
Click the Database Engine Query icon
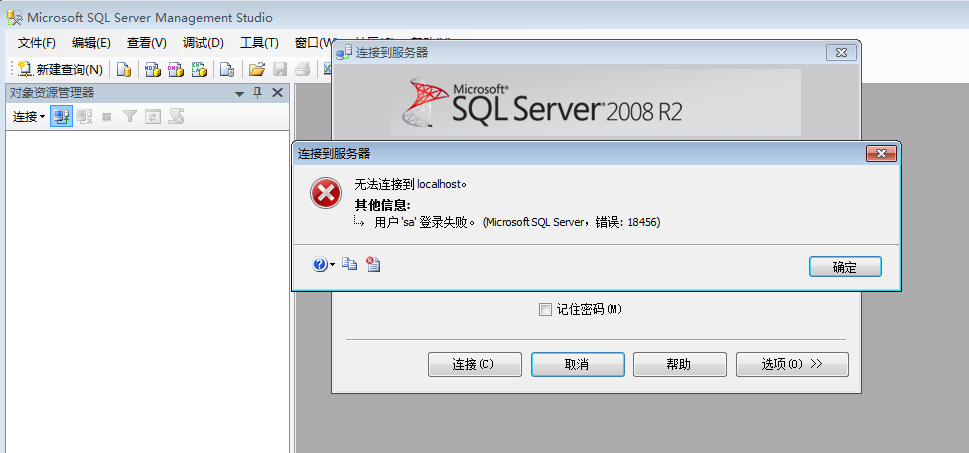[x=124, y=70]
